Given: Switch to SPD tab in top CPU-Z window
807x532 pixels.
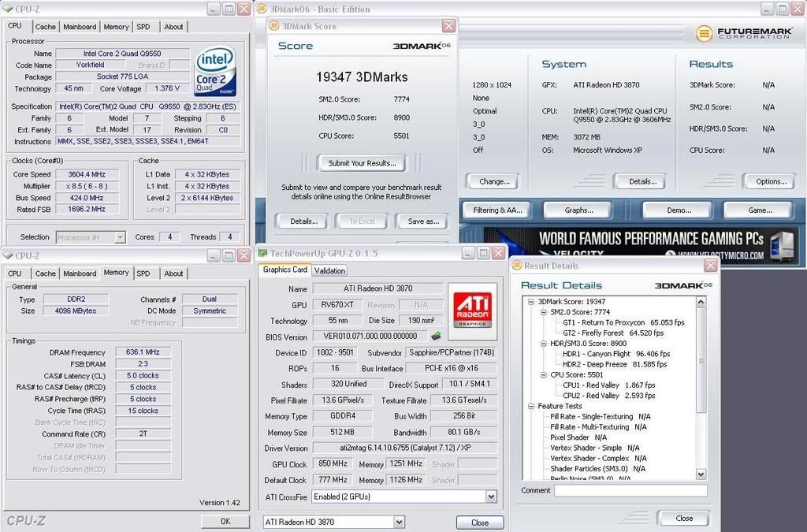Looking at the screenshot, I should tap(143, 27).
